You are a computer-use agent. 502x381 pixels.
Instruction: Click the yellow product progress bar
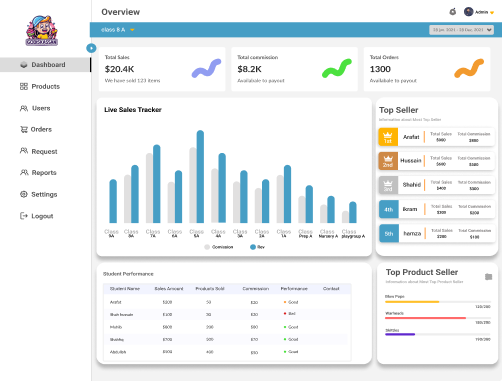coord(438,302)
